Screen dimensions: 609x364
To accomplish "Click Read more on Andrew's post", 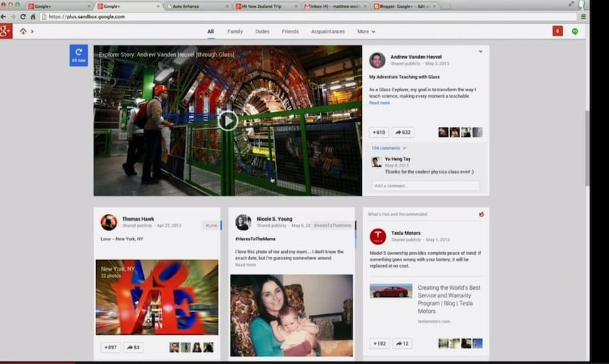I will tap(379, 103).
